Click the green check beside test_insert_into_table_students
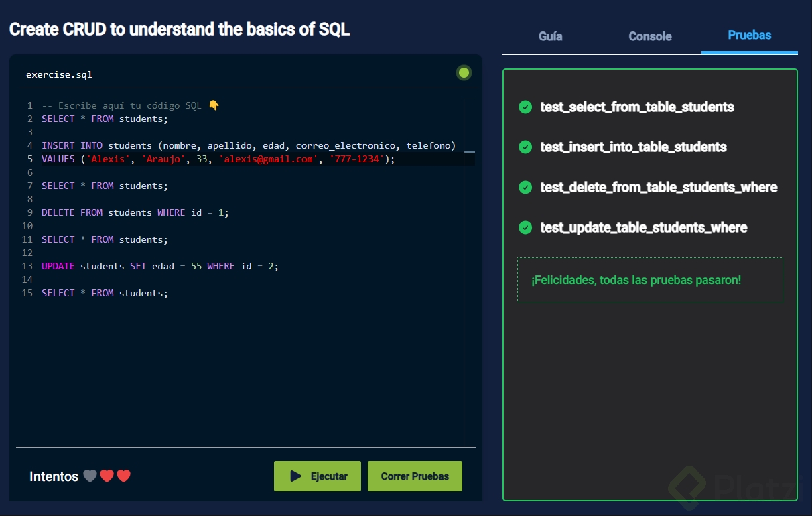812x516 pixels. click(x=525, y=147)
